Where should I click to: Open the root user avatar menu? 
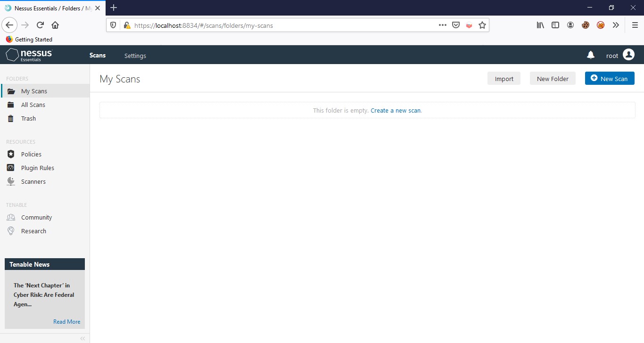[x=628, y=55]
